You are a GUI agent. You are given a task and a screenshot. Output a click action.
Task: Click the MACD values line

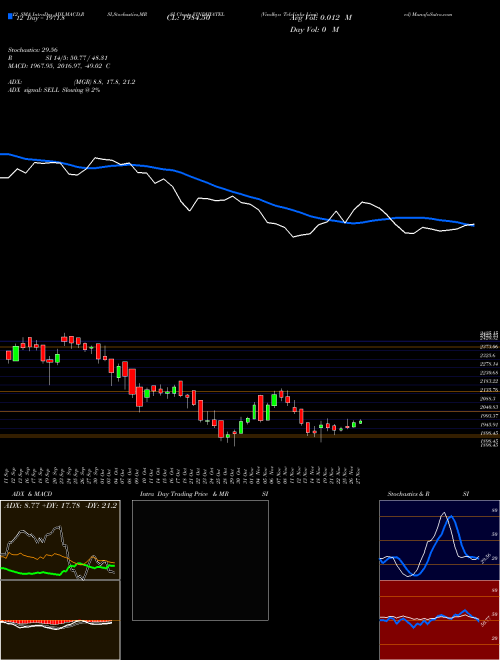59,66
